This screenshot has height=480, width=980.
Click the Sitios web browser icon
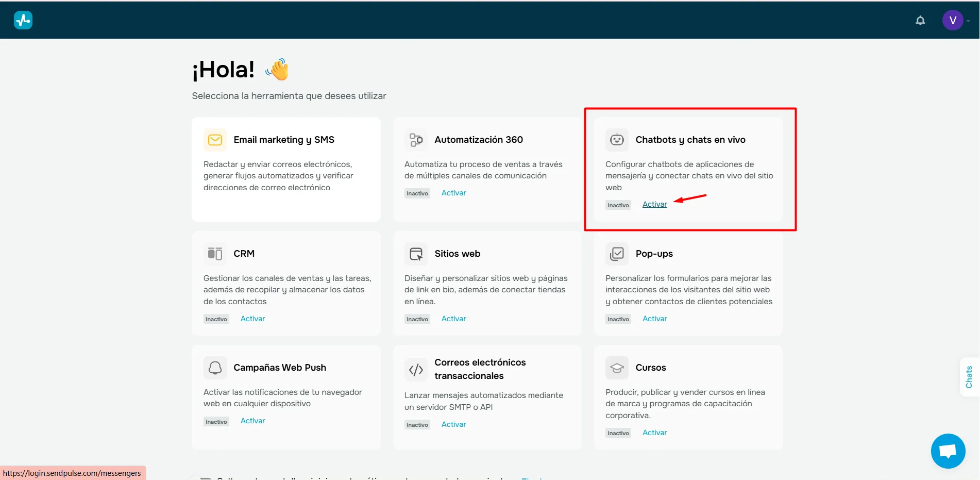pyautogui.click(x=416, y=254)
